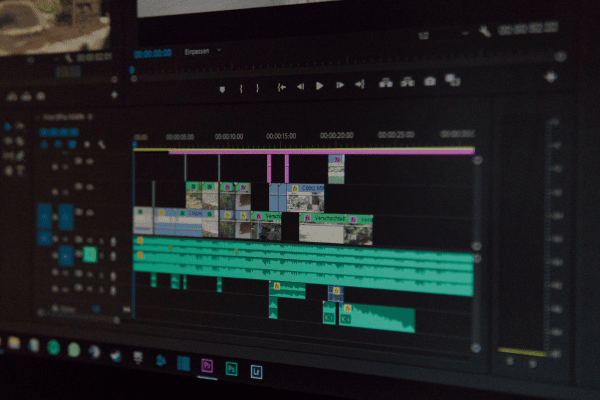
Task: Toggle the blue source patch button at left
Action: pos(45,216)
